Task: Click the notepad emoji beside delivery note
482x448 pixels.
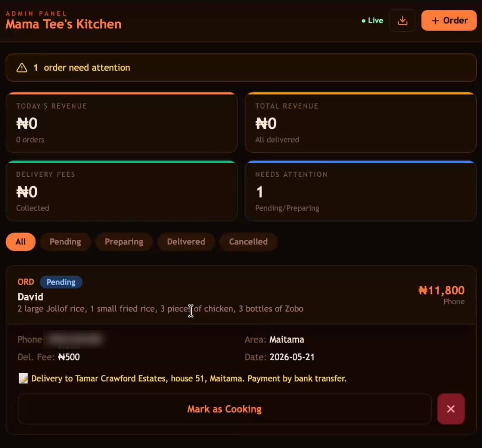Action: (x=23, y=378)
